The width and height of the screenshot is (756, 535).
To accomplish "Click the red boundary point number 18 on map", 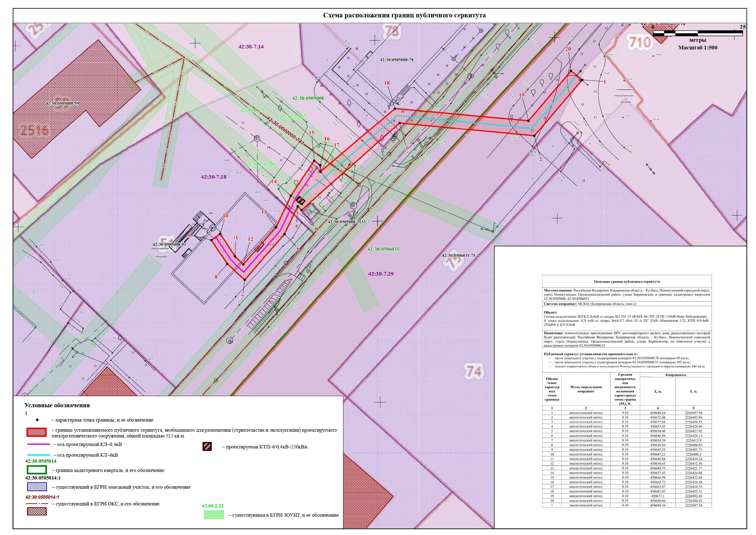I will [387, 83].
